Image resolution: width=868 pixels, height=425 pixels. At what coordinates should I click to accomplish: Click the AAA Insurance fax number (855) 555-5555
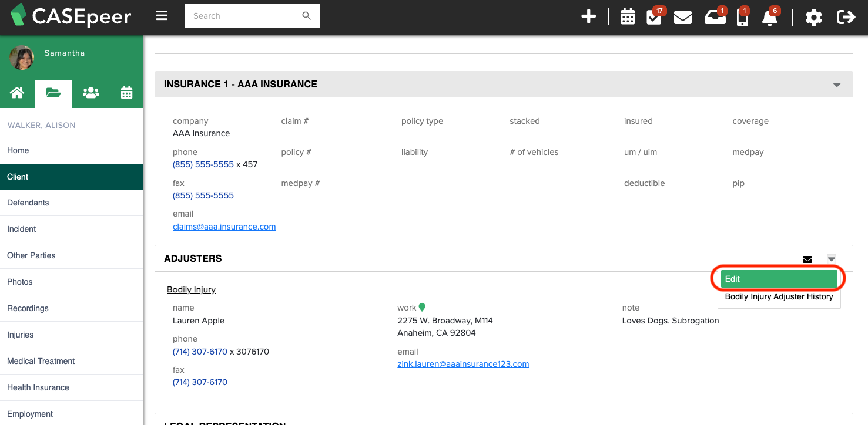coord(203,195)
